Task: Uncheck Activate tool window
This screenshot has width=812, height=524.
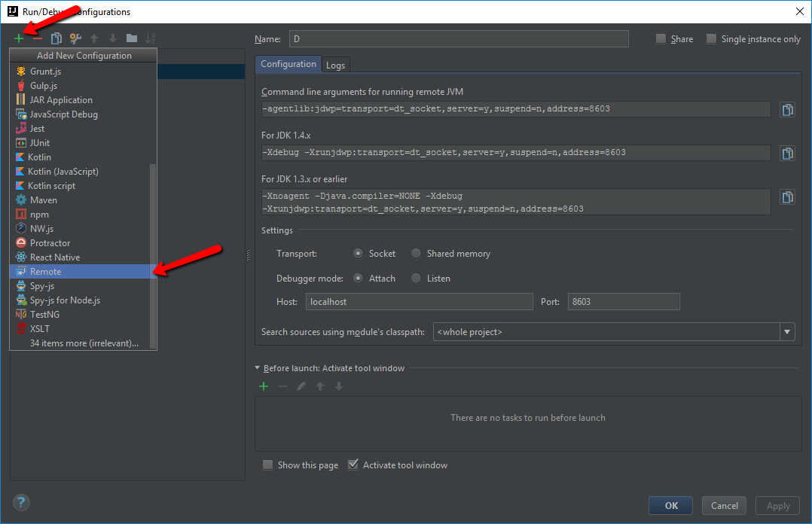Action: 353,465
